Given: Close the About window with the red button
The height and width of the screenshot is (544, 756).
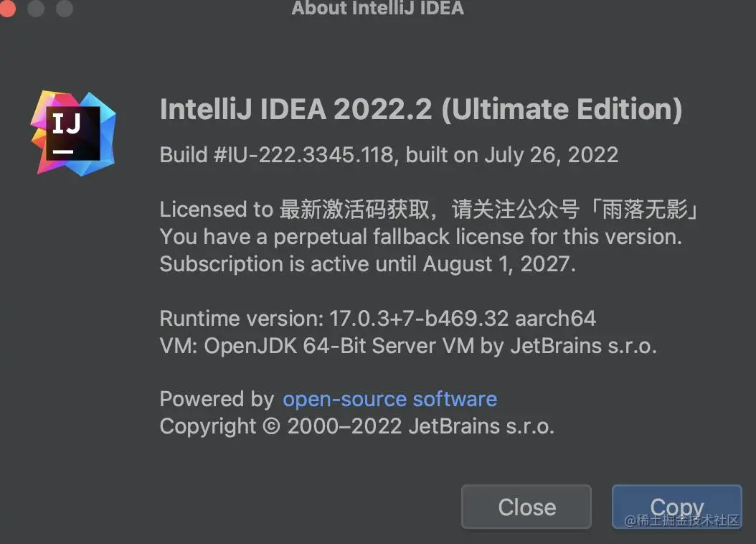Looking at the screenshot, I should tap(7, 8).
